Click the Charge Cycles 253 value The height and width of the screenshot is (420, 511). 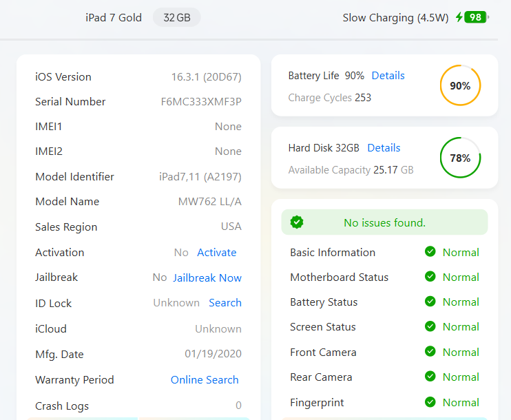tap(363, 98)
